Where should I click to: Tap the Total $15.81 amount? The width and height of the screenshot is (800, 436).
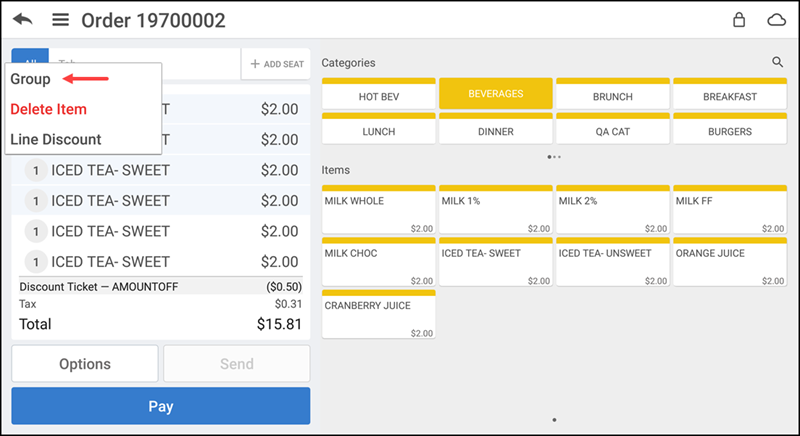[280, 324]
